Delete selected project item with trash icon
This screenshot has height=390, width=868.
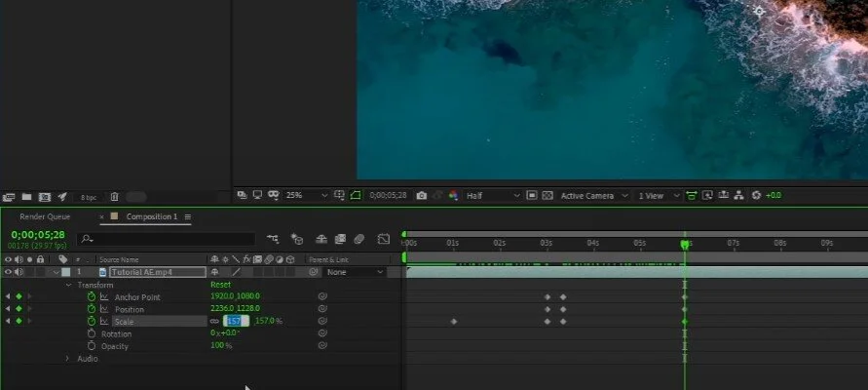[114, 197]
